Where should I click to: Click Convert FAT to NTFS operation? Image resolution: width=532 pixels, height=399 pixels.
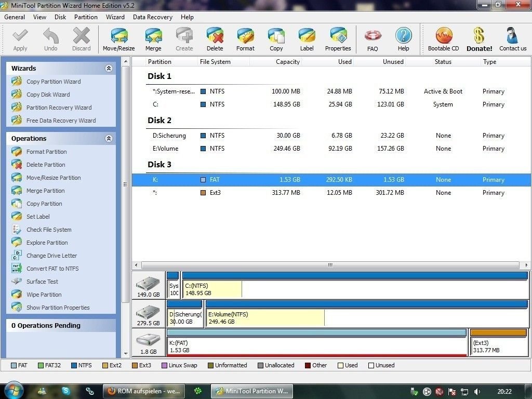tap(52, 269)
